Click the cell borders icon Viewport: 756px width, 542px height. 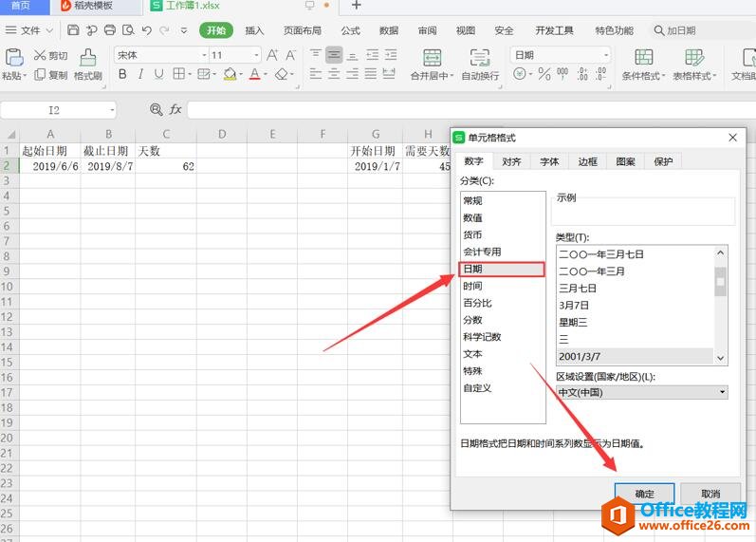179,74
